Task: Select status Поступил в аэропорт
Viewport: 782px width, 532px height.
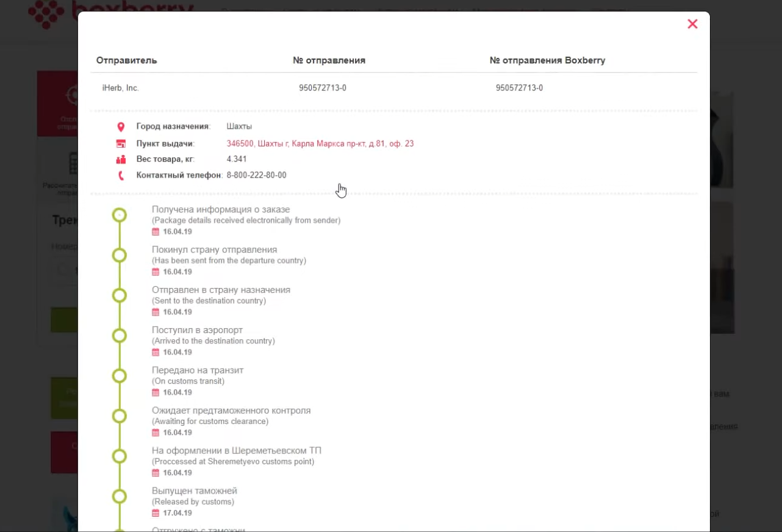Action: click(198, 331)
